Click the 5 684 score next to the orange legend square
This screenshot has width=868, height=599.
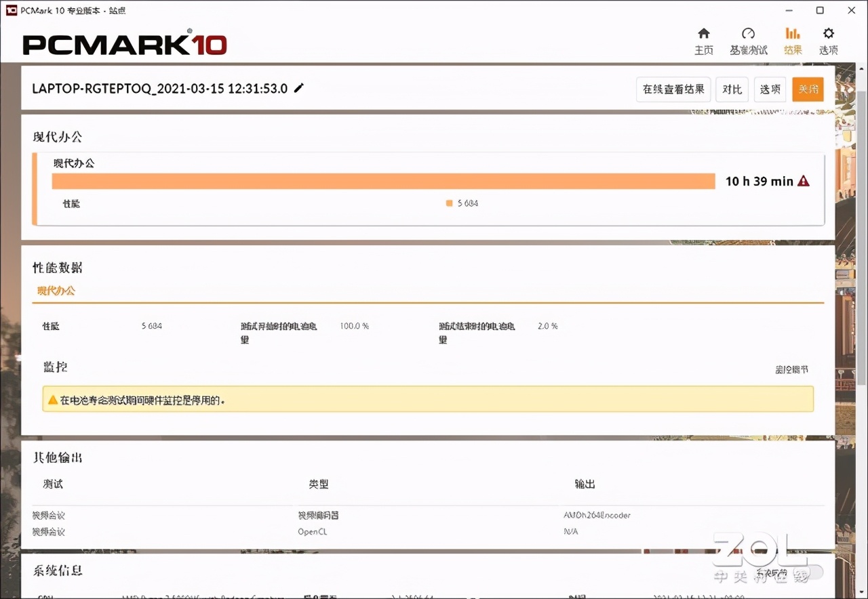tap(468, 203)
